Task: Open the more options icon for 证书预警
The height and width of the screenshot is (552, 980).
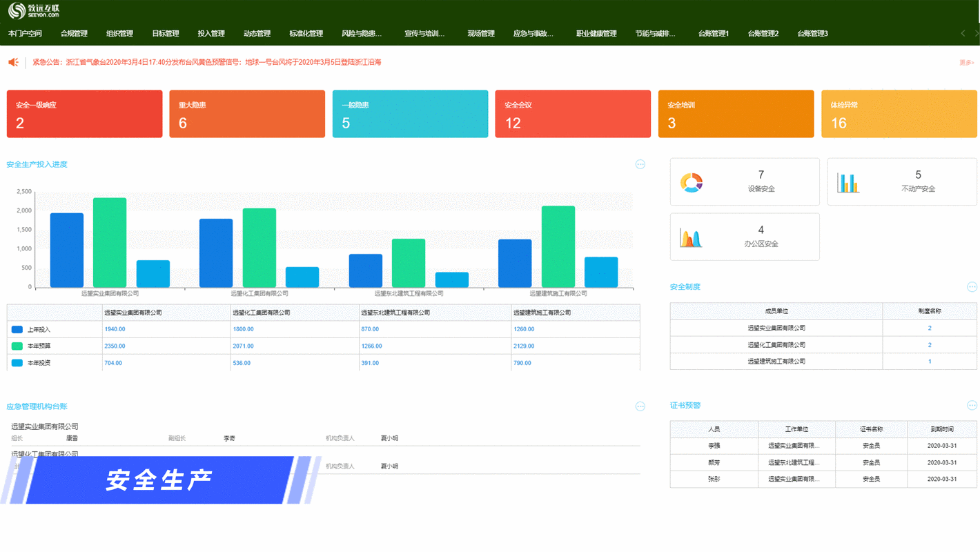Action: [x=972, y=406]
